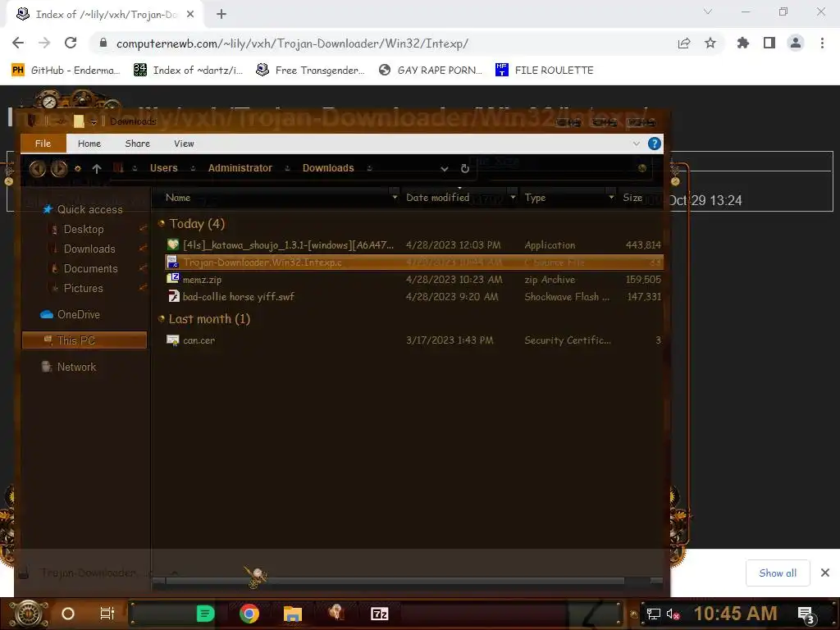Open Explorer help question icon

click(x=654, y=144)
